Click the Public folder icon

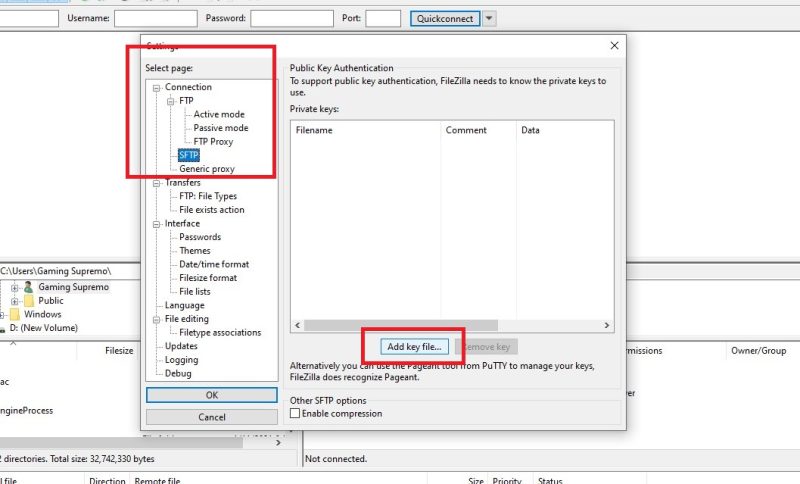(28, 300)
